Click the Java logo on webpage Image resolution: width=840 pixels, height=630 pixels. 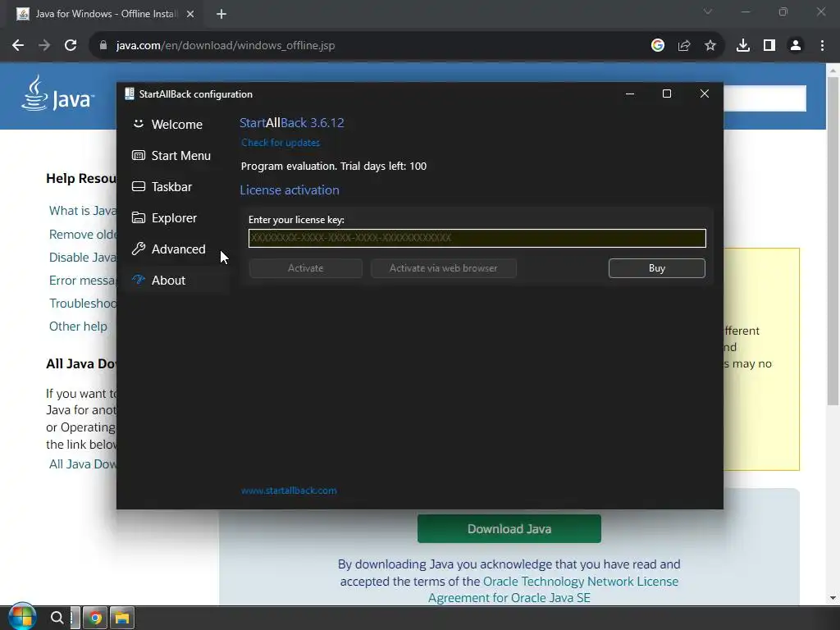[58, 94]
